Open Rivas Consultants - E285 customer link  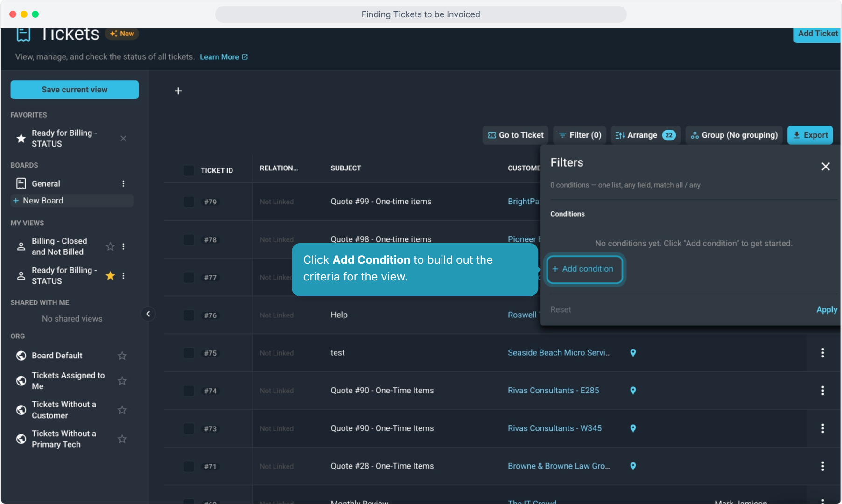tap(553, 391)
